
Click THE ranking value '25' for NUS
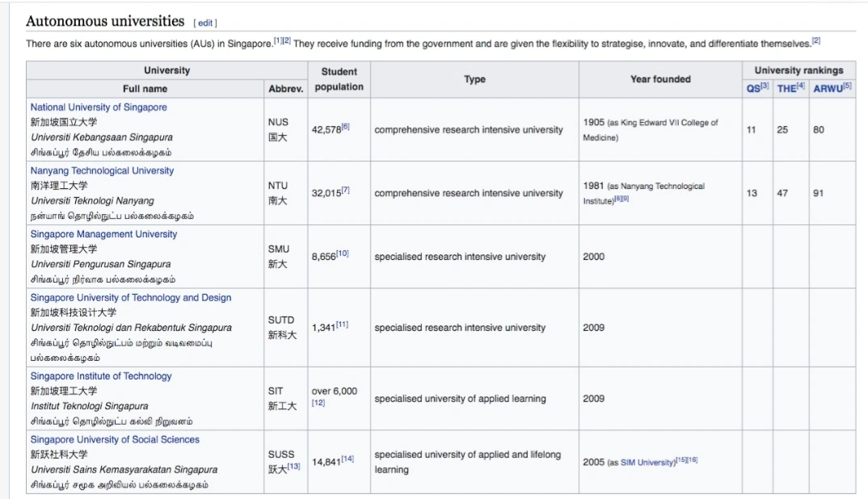click(x=782, y=130)
